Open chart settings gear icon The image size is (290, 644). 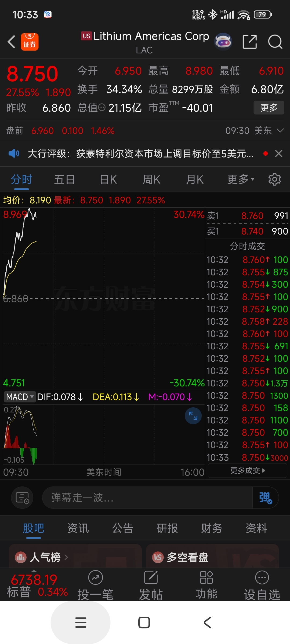pyautogui.click(x=274, y=179)
